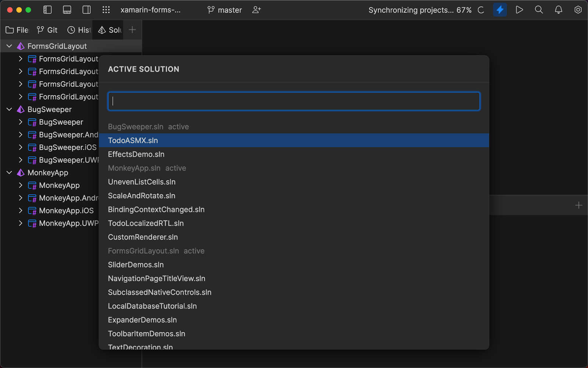Viewport: 588px width, 368px height.
Task: Choose ExpanderDemos.sln
Action: pyautogui.click(x=294, y=320)
